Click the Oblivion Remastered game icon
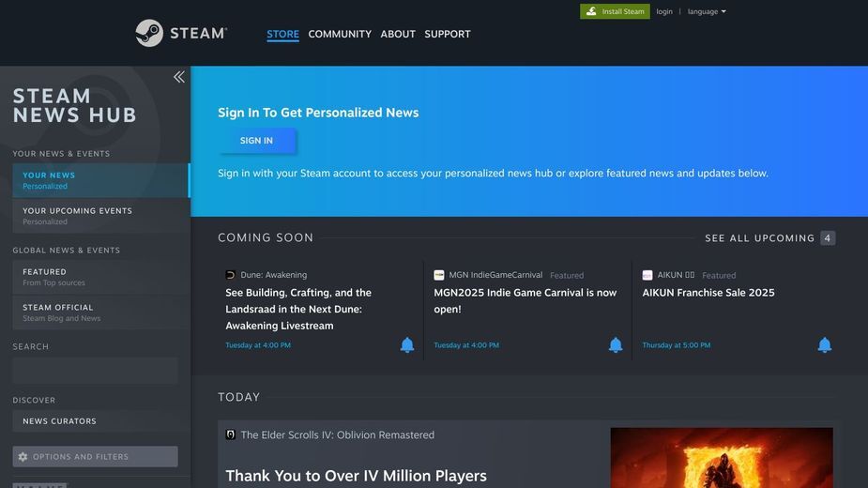 (230, 435)
